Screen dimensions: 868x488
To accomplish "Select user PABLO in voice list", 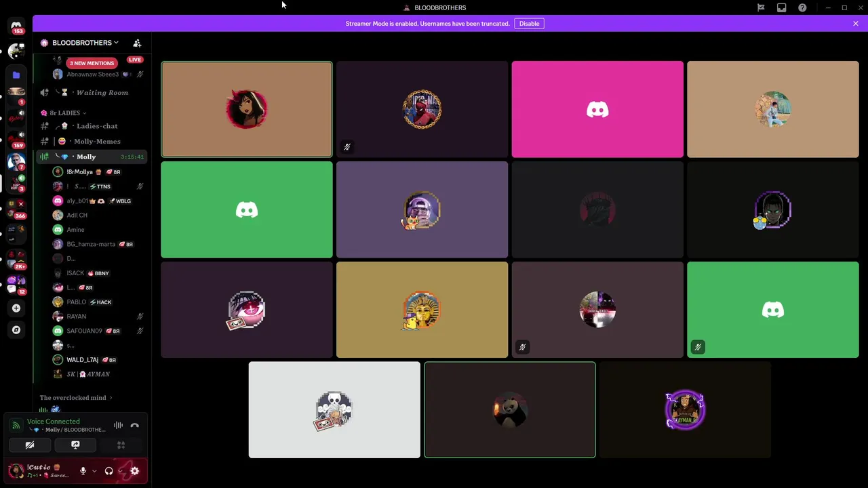I will coord(98,302).
